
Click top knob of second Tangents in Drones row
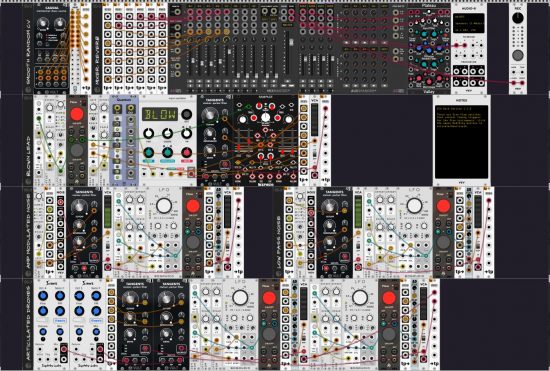(166, 298)
